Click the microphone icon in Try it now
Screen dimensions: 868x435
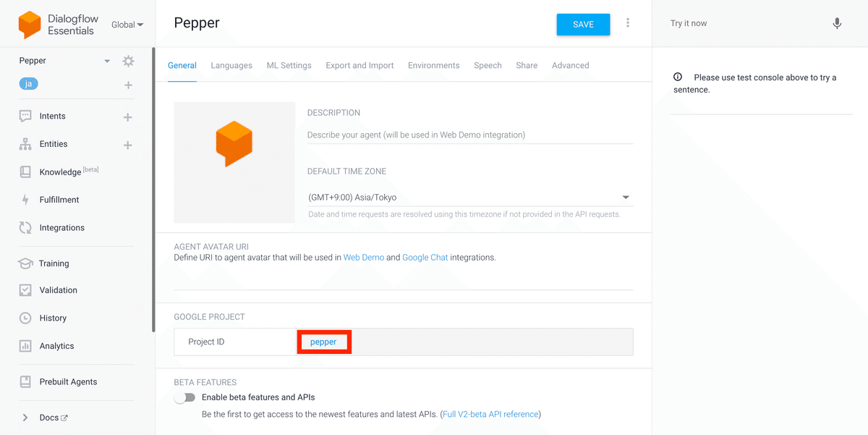pos(837,24)
